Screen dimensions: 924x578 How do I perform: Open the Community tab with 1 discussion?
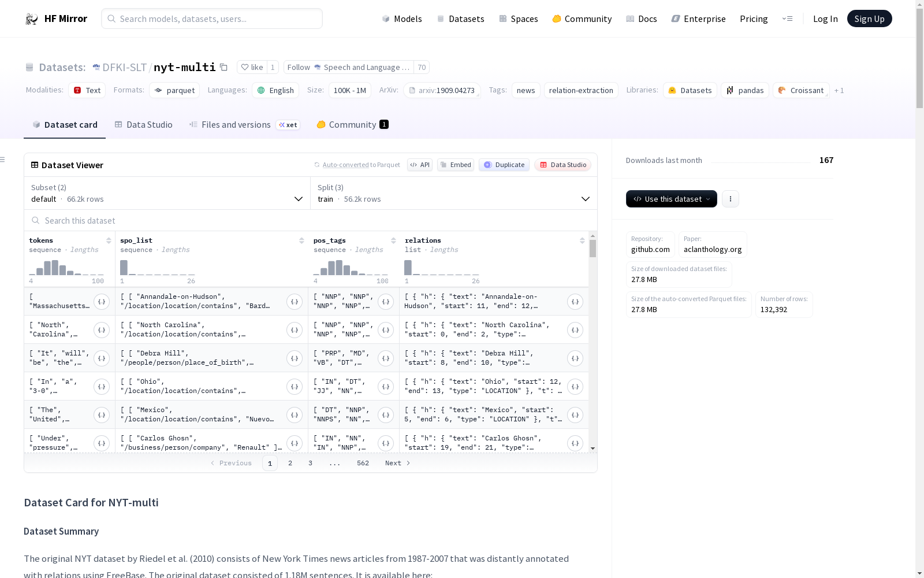[352, 125]
